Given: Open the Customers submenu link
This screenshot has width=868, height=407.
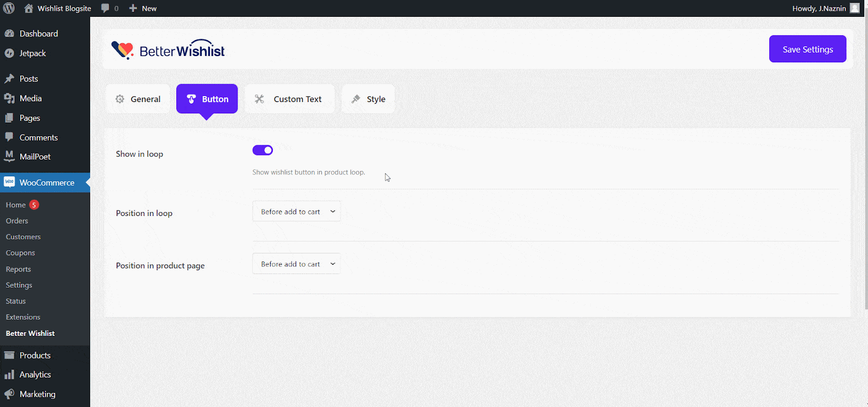Looking at the screenshot, I should 23,237.
